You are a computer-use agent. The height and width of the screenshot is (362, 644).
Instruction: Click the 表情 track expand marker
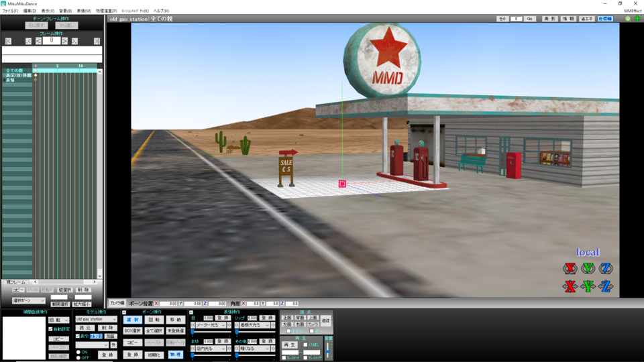4,80
